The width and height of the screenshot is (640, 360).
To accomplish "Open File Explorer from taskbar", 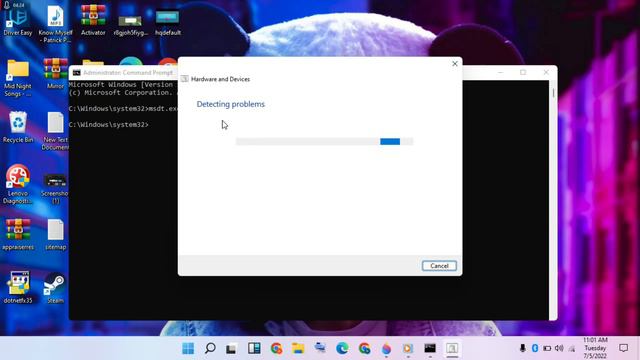I will click(298, 348).
